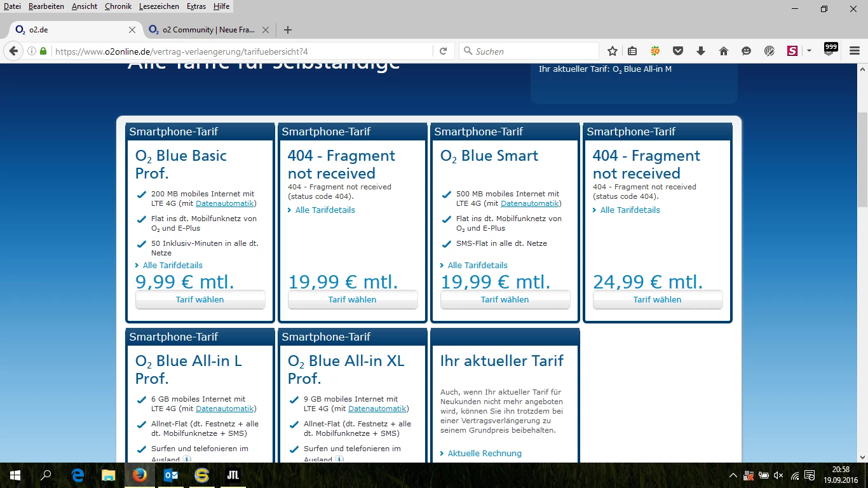This screenshot has height=488, width=868.
Task: Click the battery power tray icon
Action: pos(764,475)
